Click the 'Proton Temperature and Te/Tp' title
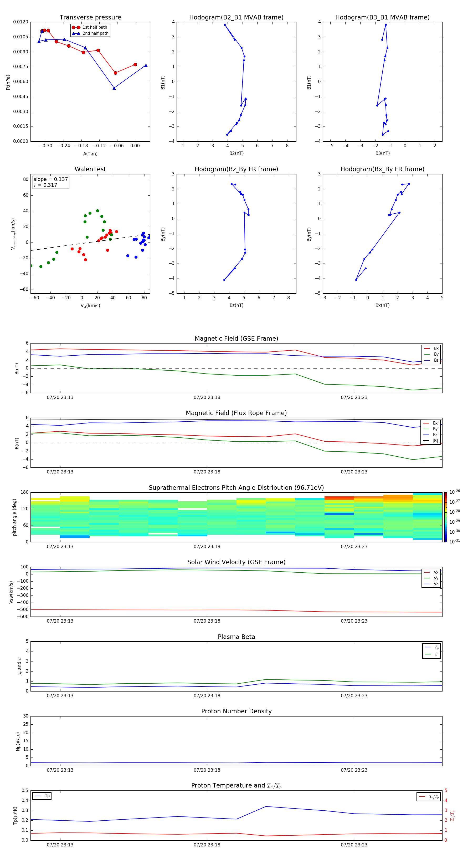The image size is (473, 868). pos(236,786)
